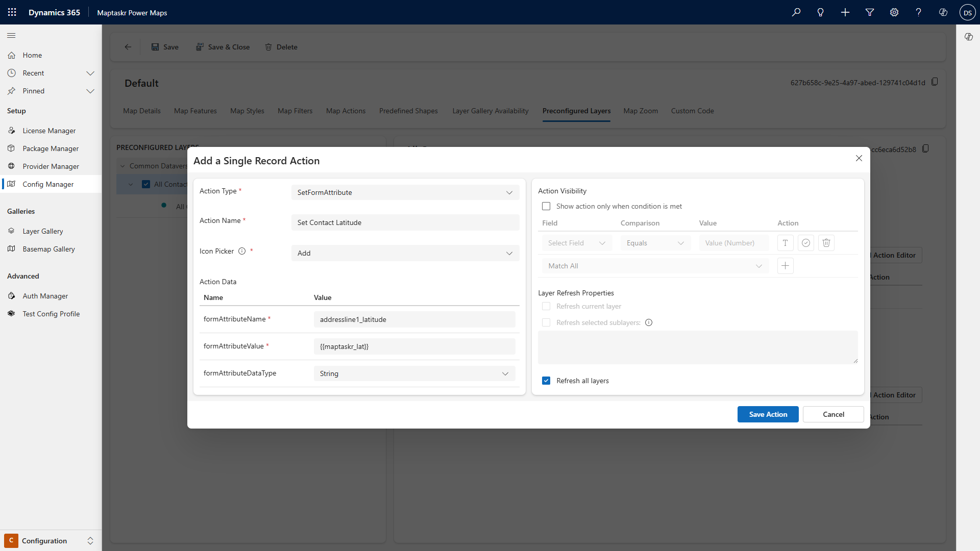This screenshot has height=551, width=980.
Task: Open the settings gear in top bar
Action: [894, 12]
